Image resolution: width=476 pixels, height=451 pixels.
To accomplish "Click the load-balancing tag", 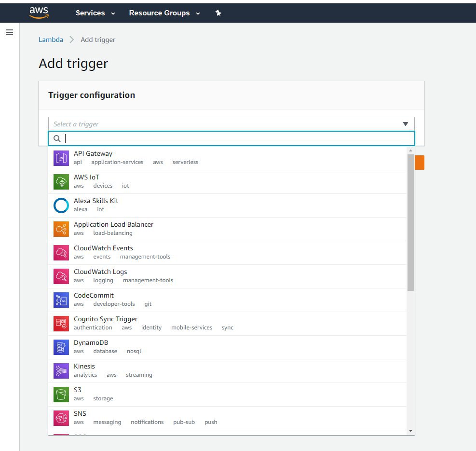I will click(113, 233).
